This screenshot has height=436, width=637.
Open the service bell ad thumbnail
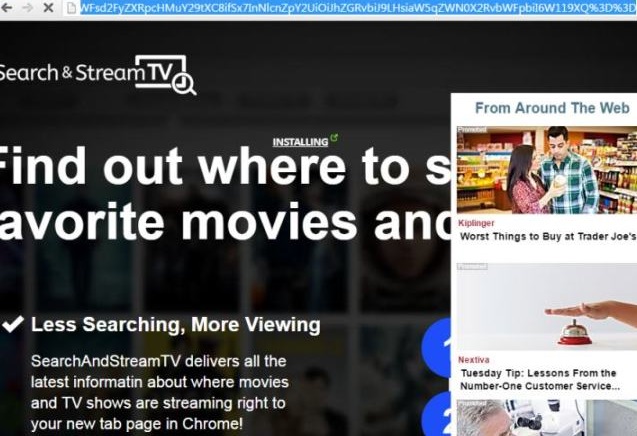coord(547,306)
